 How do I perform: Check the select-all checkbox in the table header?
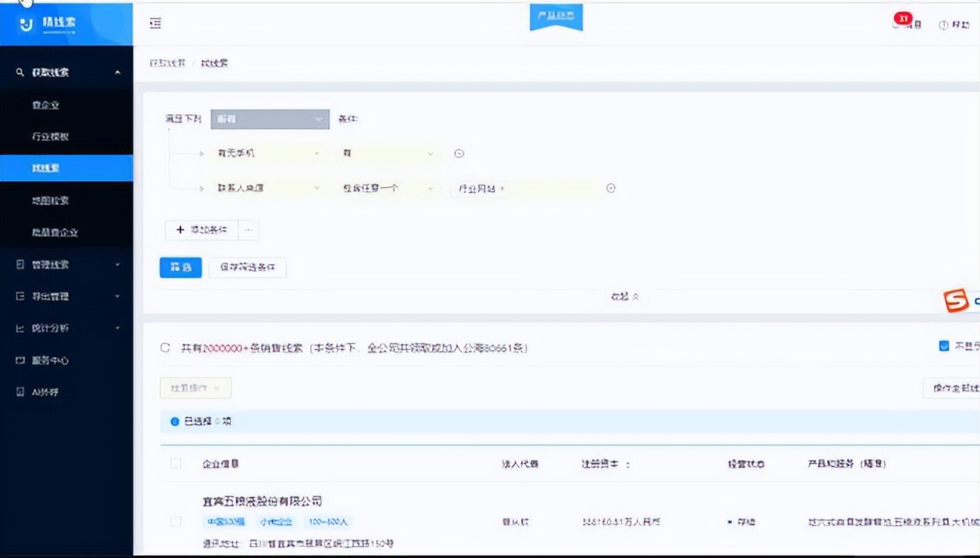point(175,463)
